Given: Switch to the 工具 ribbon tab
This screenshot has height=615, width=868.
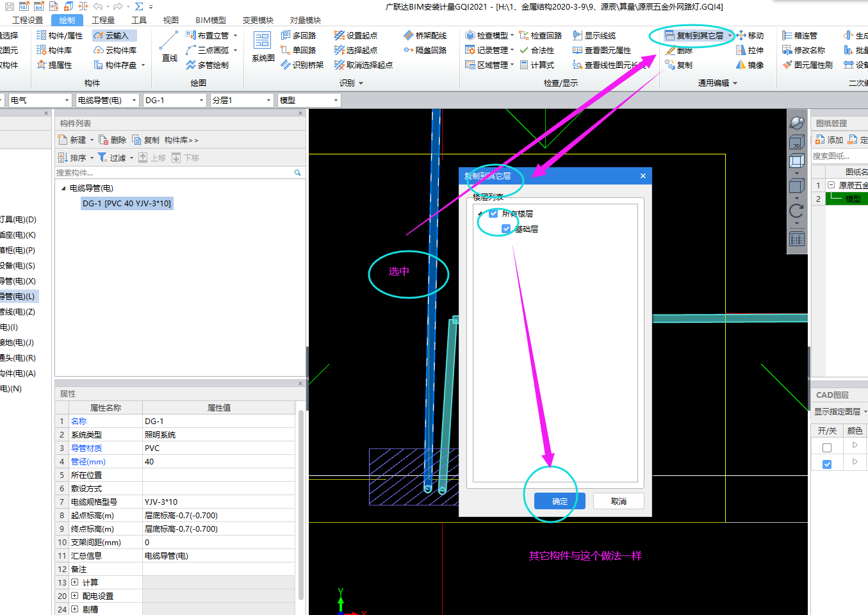Looking at the screenshot, I should click(x=139, y=20).
